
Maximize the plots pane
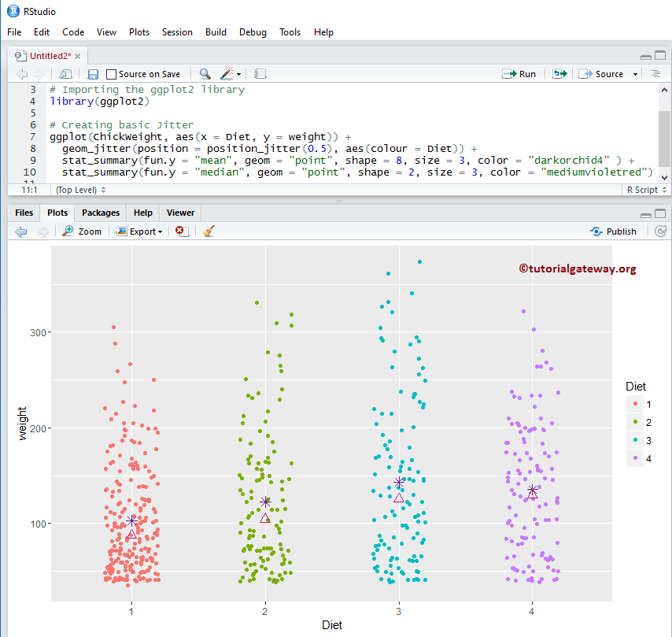point(660,213)
